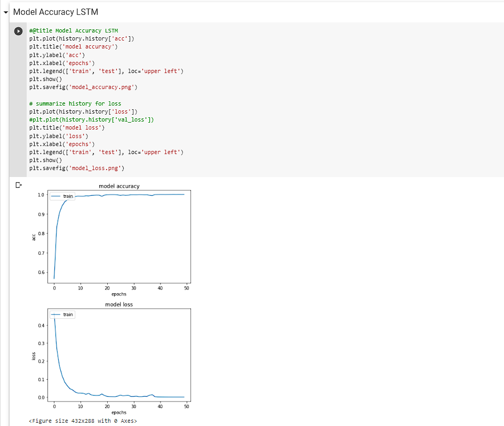
Task: Click the line plt.ylabel('loss')
Action: pos(59,136)
